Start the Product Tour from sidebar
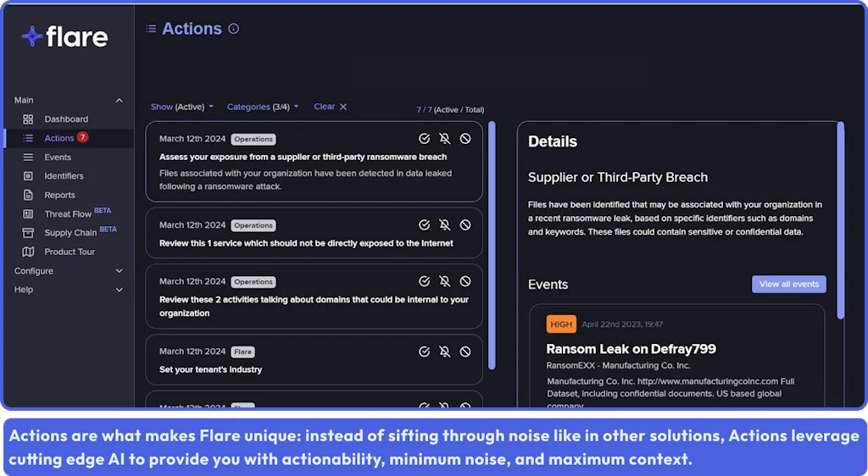Viewport: 868px width, 476px height. [x=69, y=252]
